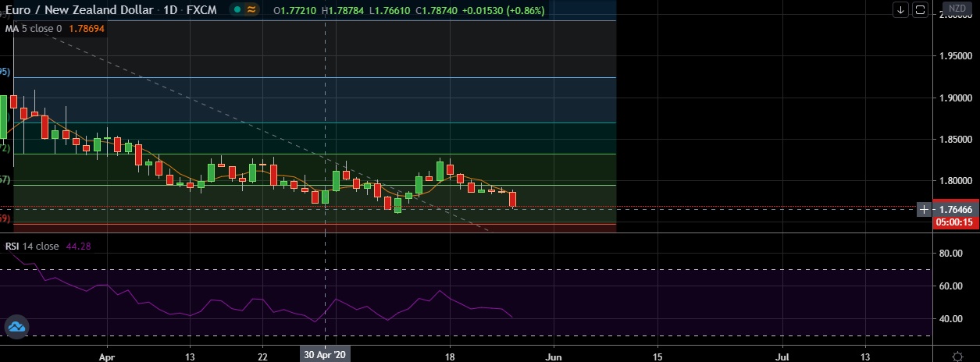
Task: Click the countdown timer 05:00:15
Action: 955,222
